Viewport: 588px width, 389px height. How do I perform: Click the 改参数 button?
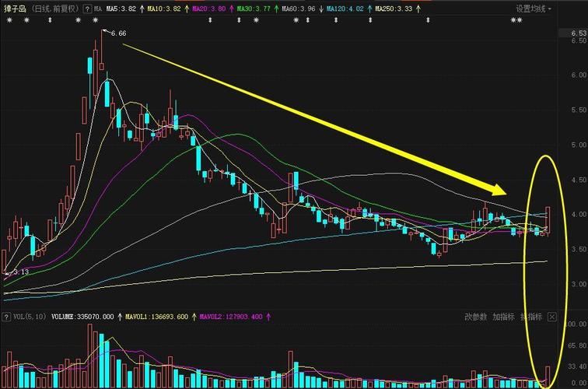pos(475,317)
